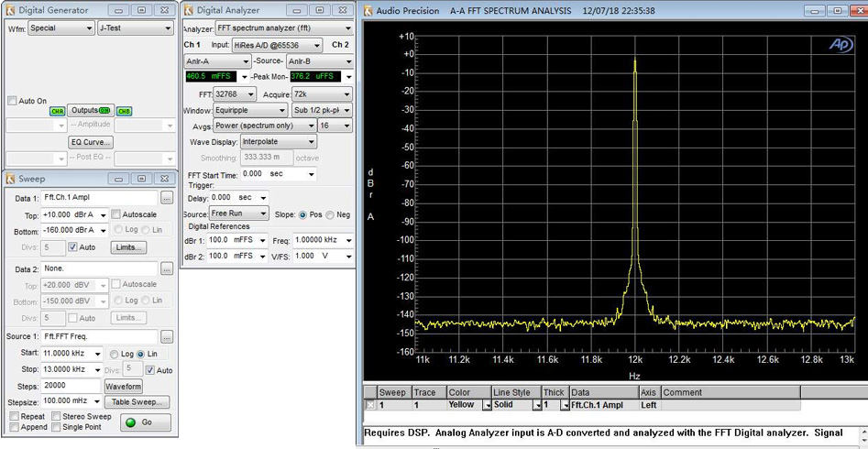868x449 pixels.
Task: Toggle the CH B output indicator
Action: [125, 111]
